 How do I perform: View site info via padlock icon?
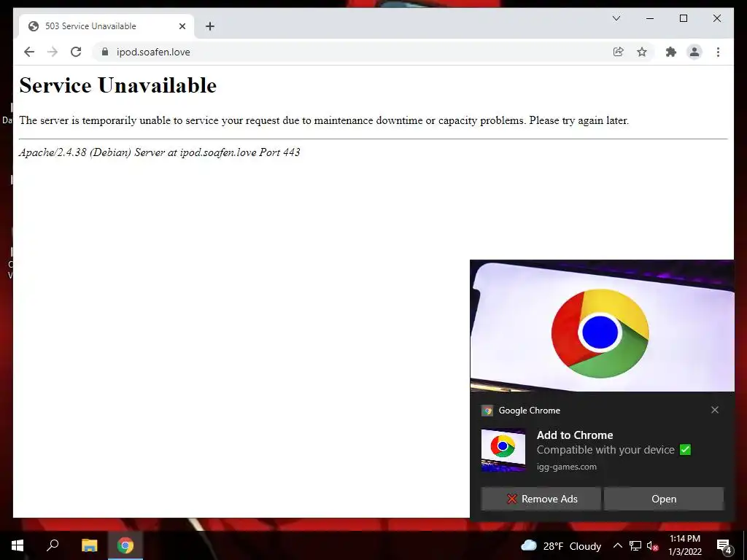(x=105, y=52)
